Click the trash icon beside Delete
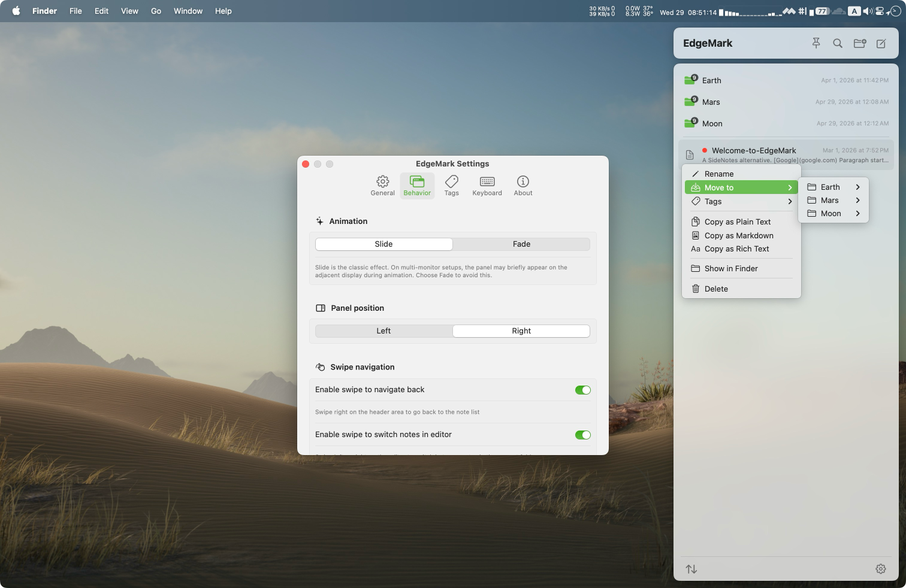The image size is (906, 588). click(x=696, y=289)
